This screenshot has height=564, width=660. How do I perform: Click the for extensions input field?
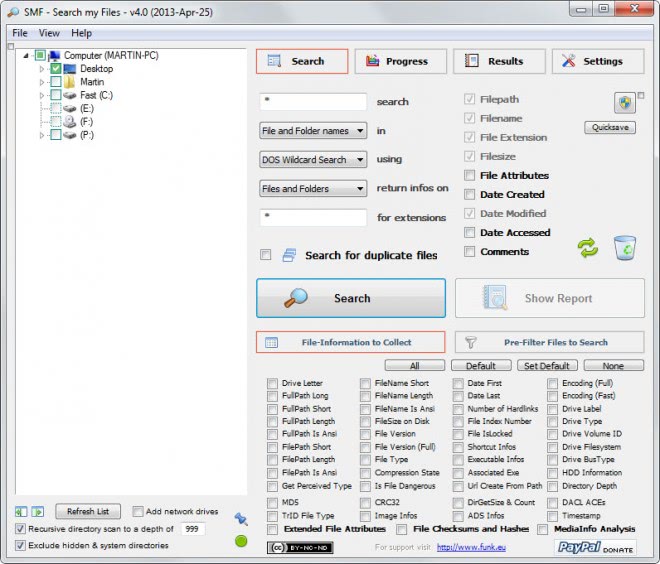coord(313,218)
